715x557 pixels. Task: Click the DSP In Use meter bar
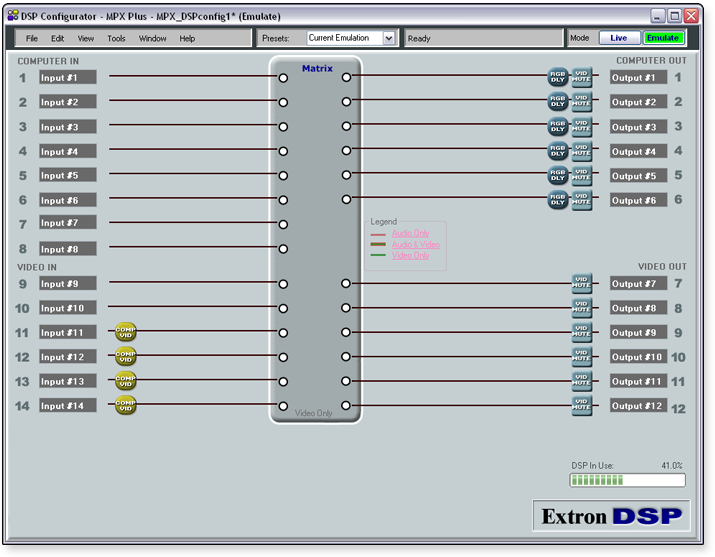[627, 481]
